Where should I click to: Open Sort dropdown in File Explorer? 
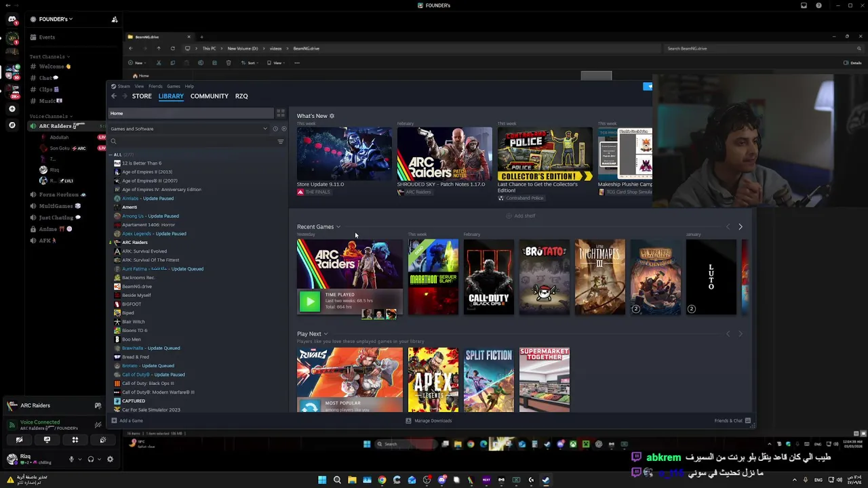click(x=251, y=63)
